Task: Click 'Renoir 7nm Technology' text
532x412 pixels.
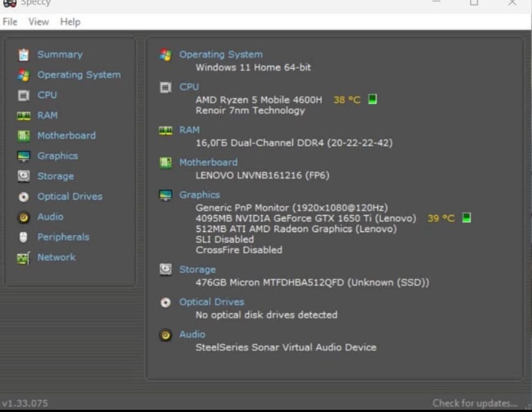Action: pyautogui.click(x=250, y=111)
